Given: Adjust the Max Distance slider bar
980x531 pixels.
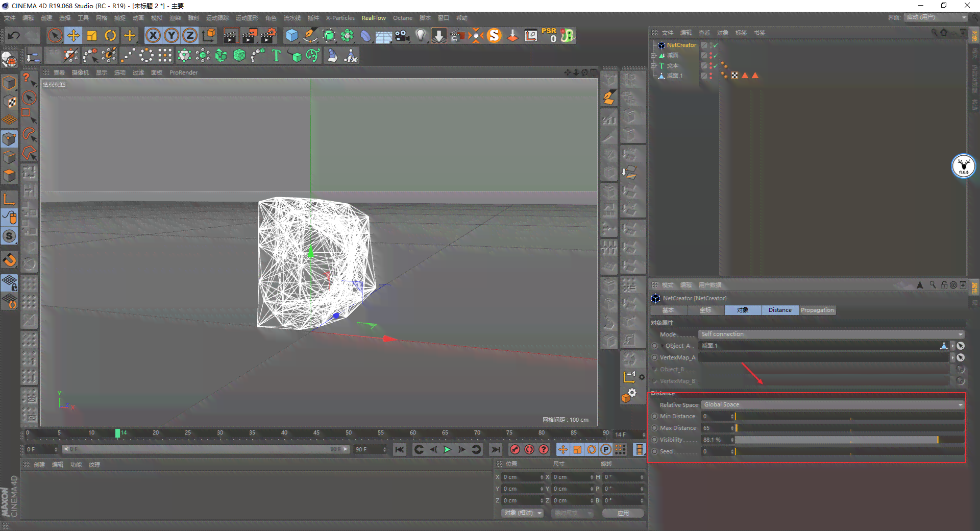Looking at the screenshot, I should click(849, 428).
